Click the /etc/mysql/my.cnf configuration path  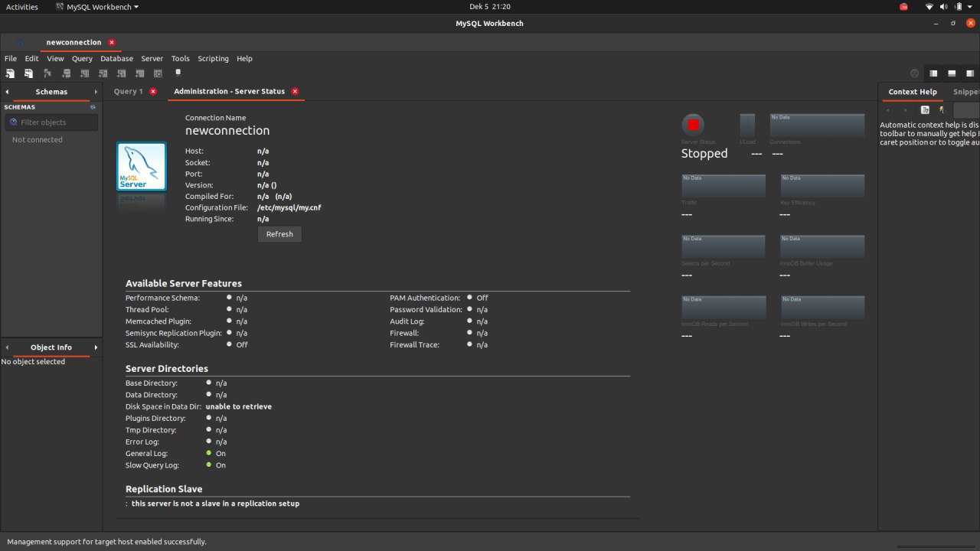[289, 207]
